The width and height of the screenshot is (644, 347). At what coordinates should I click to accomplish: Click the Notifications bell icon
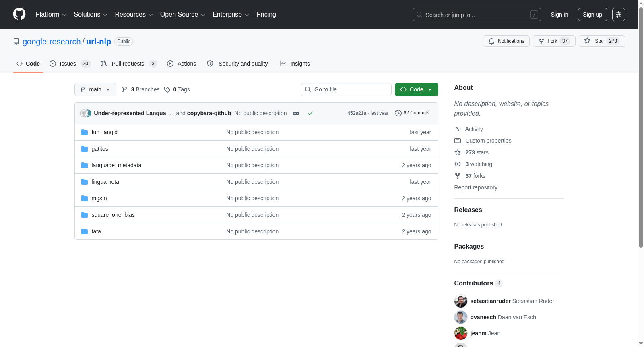(x=491, y=41)
